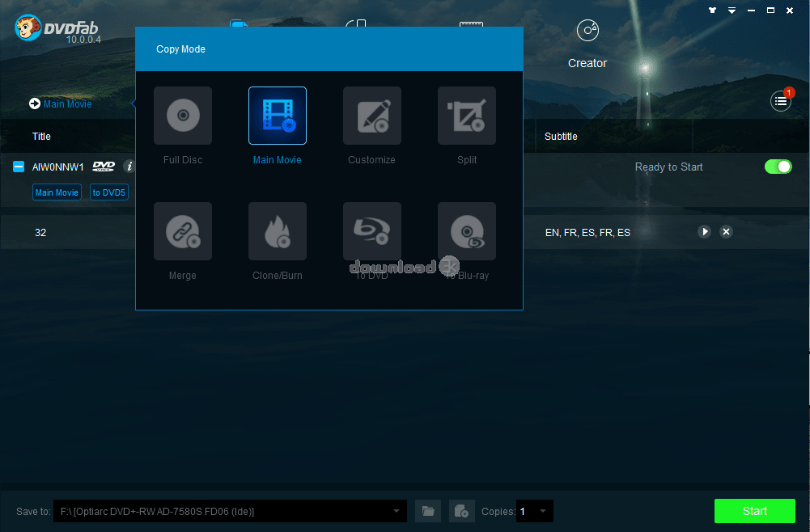Open the title bar dropdown menu
The width and height of the screenshot is (810, 532).
732,11
